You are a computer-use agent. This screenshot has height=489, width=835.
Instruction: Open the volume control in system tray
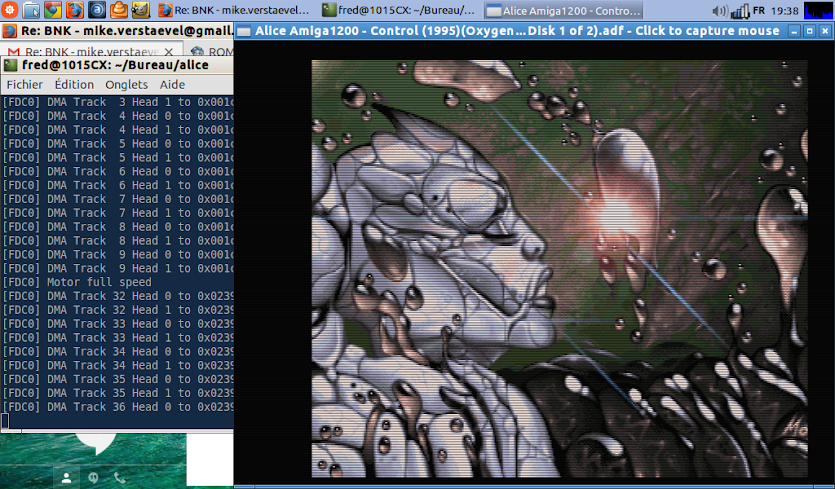coord(719,10)
